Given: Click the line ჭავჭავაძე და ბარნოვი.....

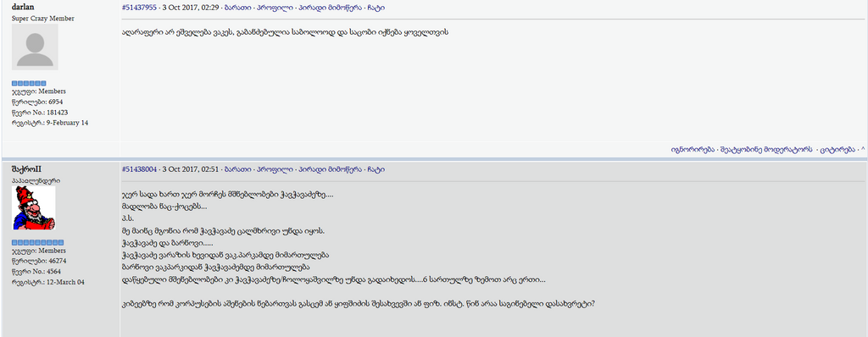Looking at the screenshot, I should [x=168, y=243].
